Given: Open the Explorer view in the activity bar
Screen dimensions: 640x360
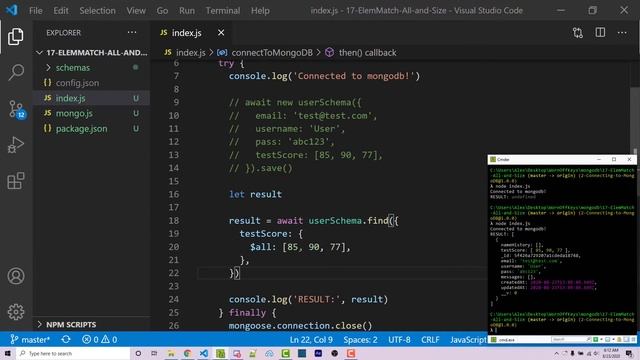Looking at the screenshot, I should point(16,36).
